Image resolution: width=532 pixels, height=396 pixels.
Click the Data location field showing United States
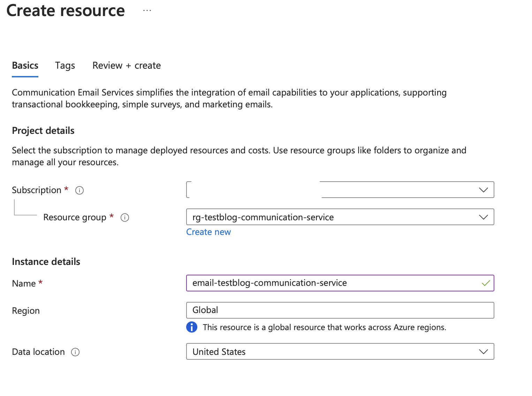[x=314, y=351]
